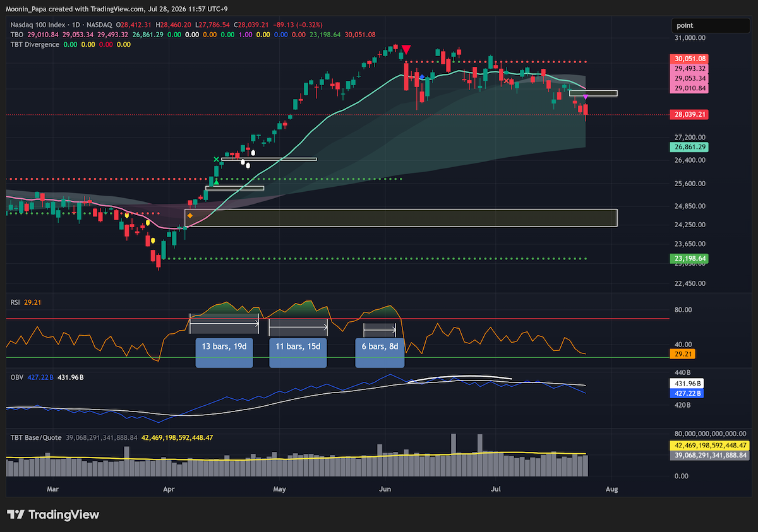Select the orange diamond marker inside large support box
This screenshot has height=532, width=758.
[189, 216]
